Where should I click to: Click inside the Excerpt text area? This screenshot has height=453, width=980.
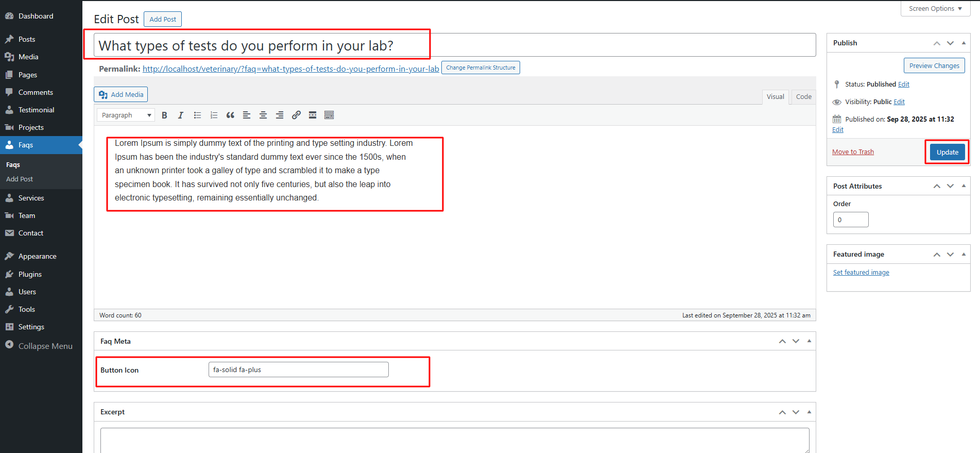[455, 441]
